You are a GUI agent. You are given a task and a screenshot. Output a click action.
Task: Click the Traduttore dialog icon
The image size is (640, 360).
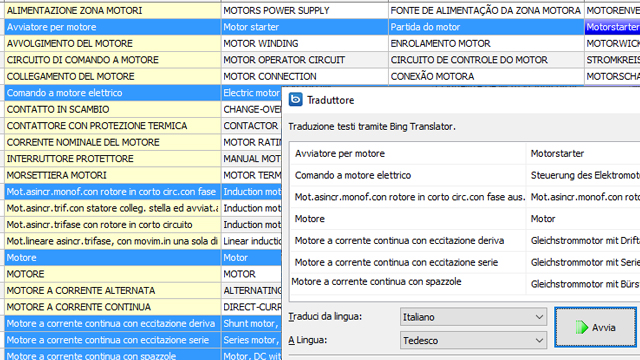point(296,100)
